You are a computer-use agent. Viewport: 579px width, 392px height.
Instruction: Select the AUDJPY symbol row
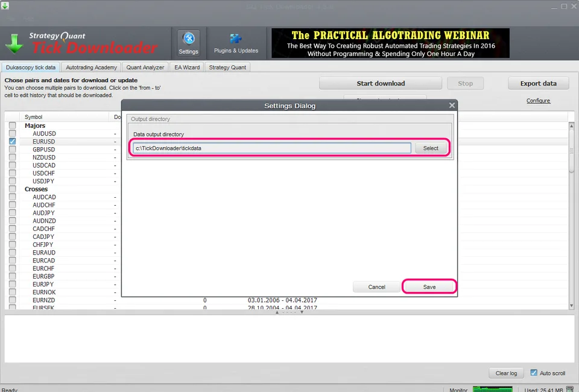[43, 213]
